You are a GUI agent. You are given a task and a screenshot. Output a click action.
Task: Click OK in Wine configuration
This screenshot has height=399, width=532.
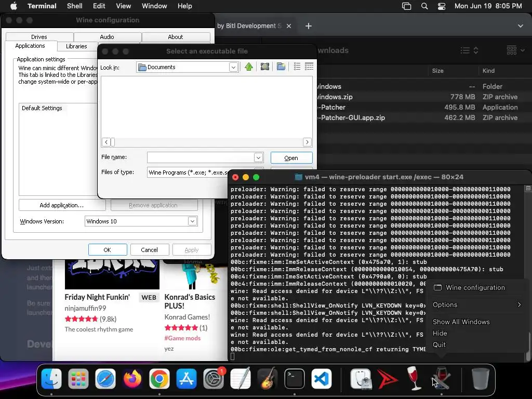coord(107,250)
